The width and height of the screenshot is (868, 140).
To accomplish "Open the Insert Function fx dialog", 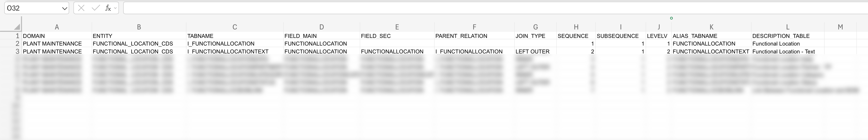I will (108, 8).
